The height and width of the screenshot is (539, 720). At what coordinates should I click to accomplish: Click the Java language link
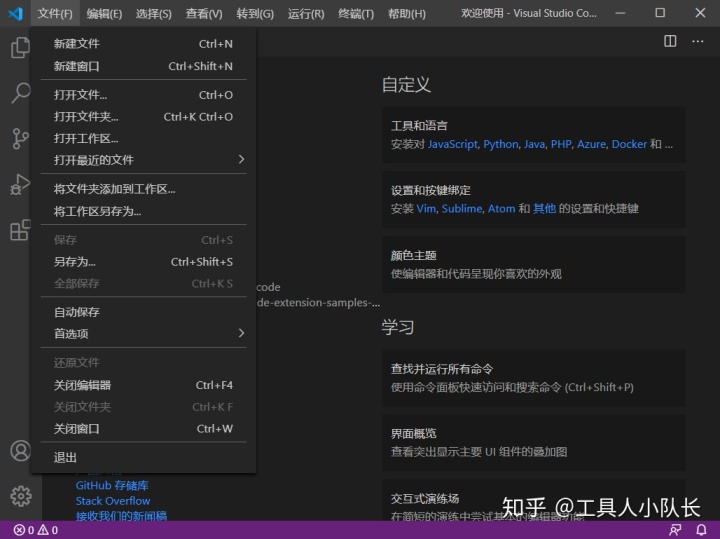[534, 144]
